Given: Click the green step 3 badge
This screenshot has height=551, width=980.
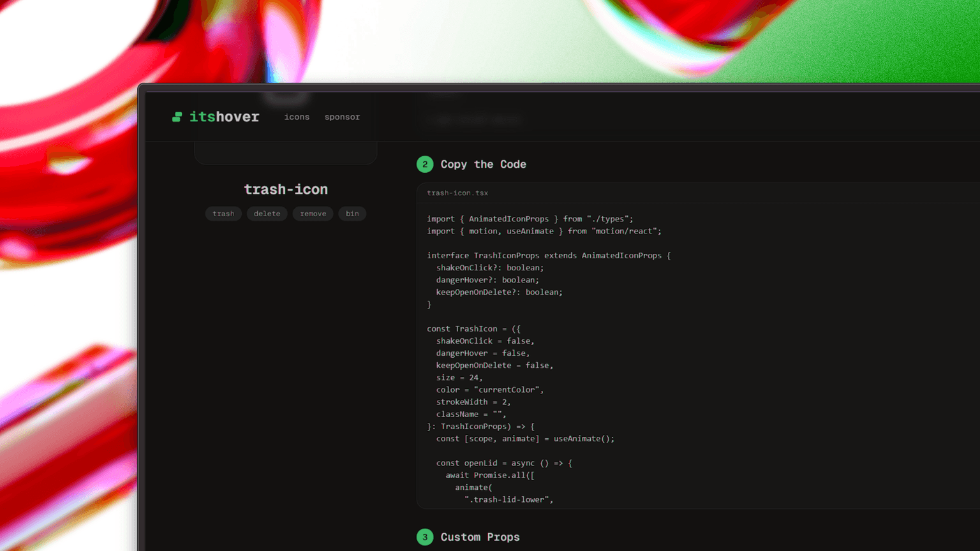Looking at the screenshot, I should pos(425,537).
